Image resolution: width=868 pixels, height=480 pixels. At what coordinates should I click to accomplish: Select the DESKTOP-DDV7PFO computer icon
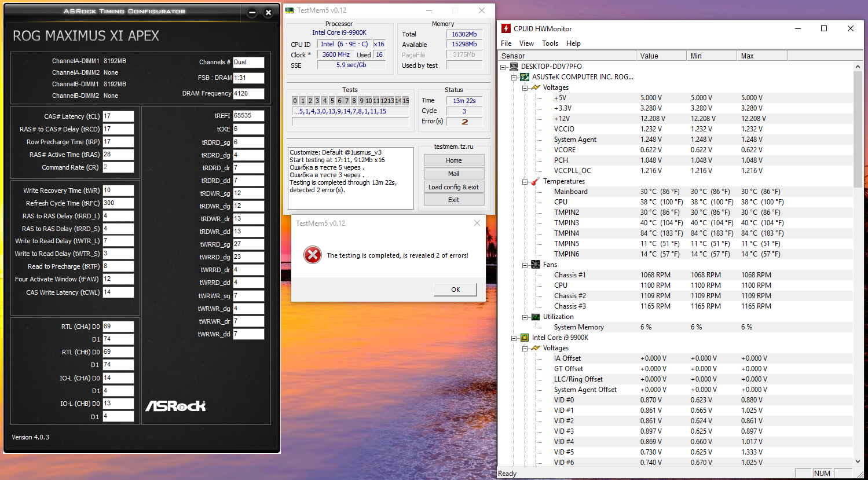click(514, 67)
